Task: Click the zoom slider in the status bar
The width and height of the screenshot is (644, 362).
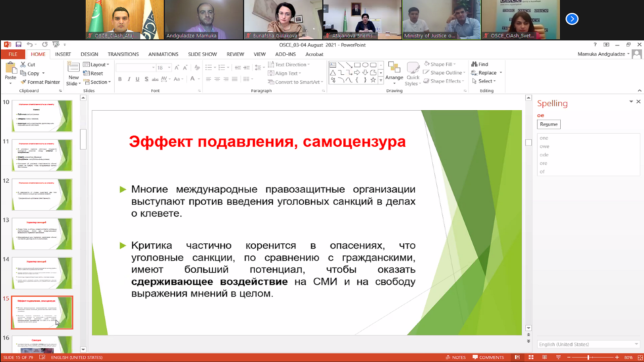Action: pos(588,357)
